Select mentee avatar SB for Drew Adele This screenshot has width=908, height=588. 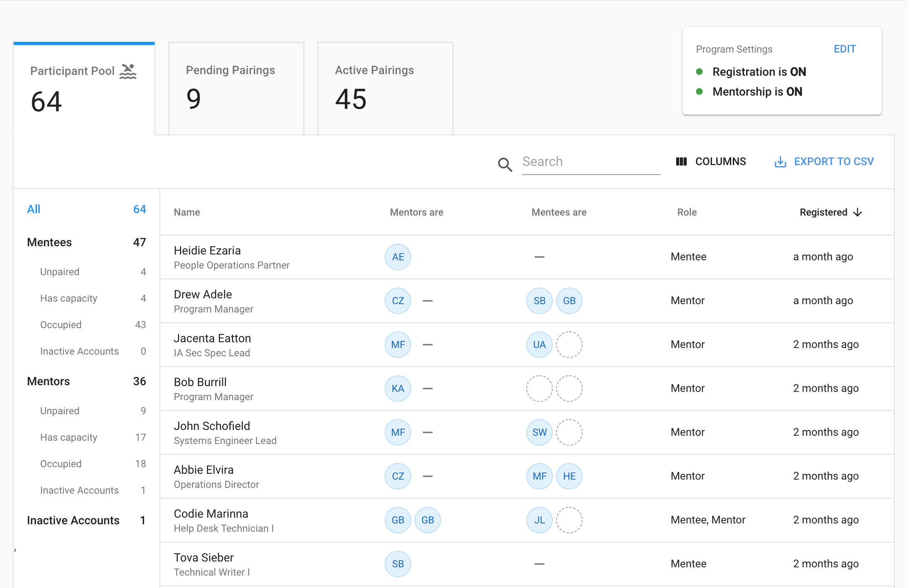(x=539, y=301)
